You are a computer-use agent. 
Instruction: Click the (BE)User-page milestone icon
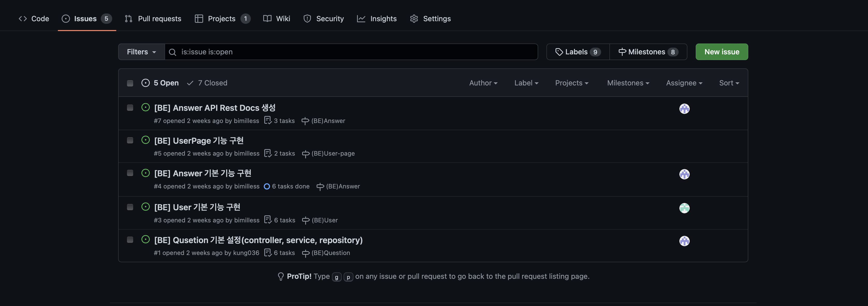click(306, 154)
